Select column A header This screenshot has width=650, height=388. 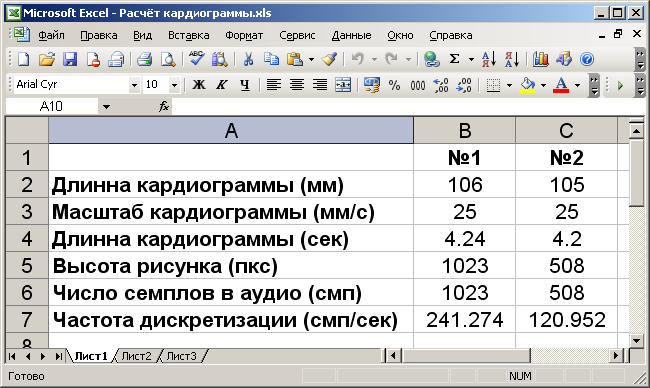click(x=231, y=131)
